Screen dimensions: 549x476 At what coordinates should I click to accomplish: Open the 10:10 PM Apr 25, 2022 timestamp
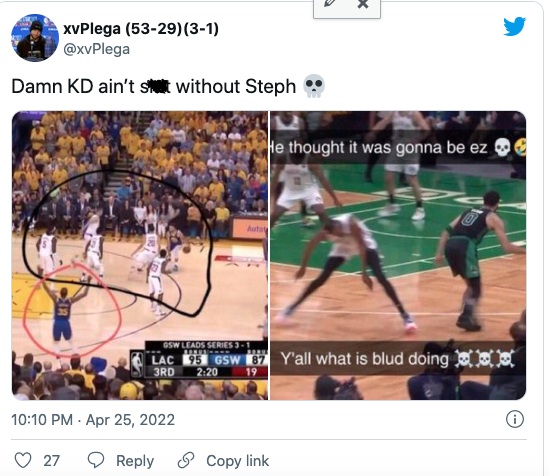[93, 420]
